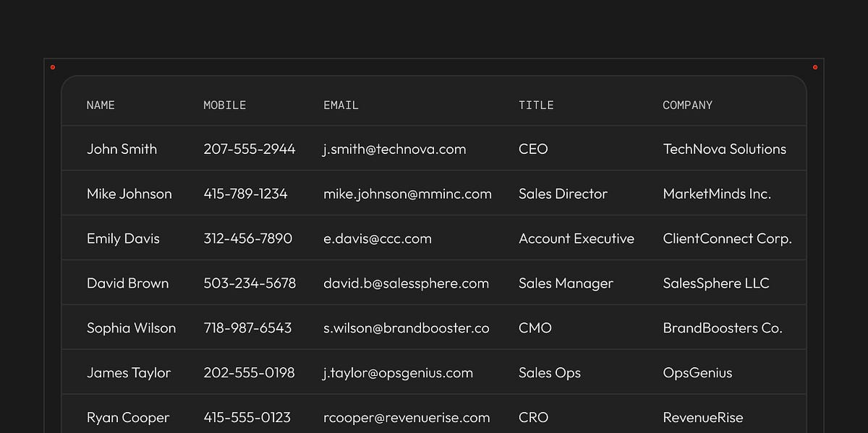868x433 pixels.
Task: Click the MOBILE column header
Action: point(225,106)
